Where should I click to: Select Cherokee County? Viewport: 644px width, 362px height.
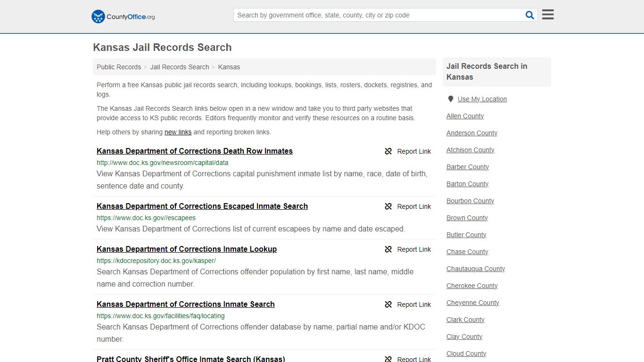(x=472, y=286)
